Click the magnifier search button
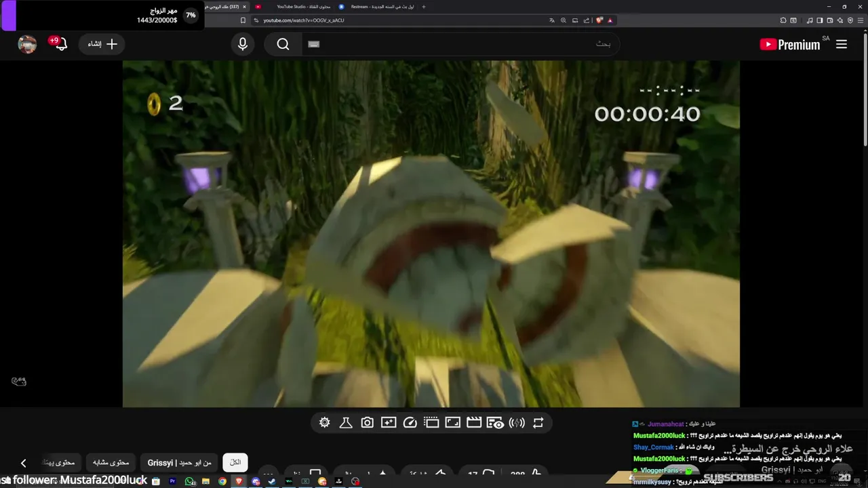The image size is (868, 488). [x=283, y=44]
